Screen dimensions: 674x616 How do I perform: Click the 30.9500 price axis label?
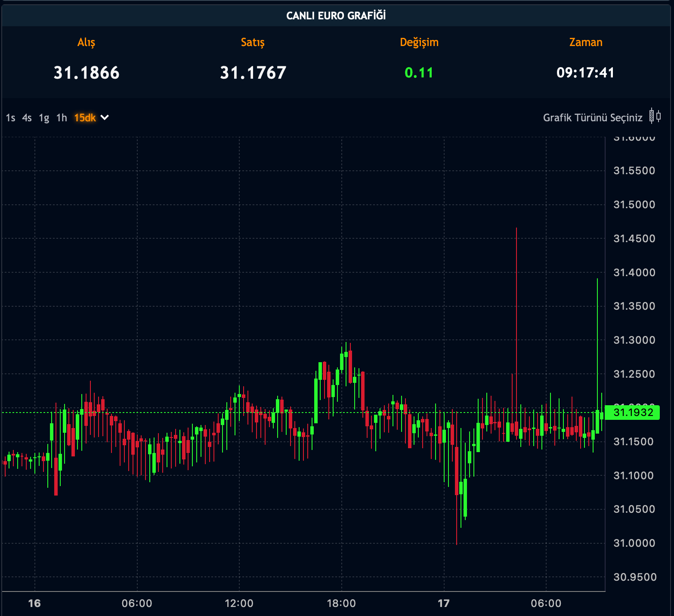pyautogui.click(x=635, y=577)
